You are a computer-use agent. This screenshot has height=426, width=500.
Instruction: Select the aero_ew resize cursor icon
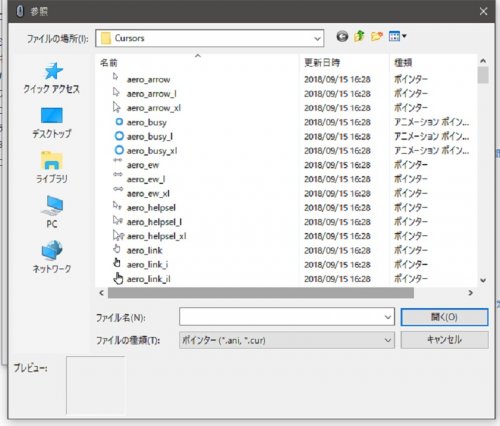point(118,160)
